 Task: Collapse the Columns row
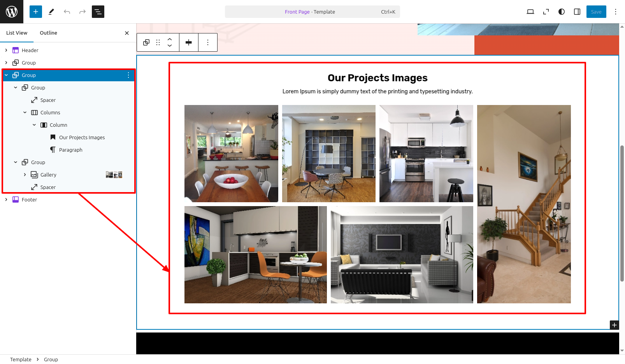(x=25, y=112)
